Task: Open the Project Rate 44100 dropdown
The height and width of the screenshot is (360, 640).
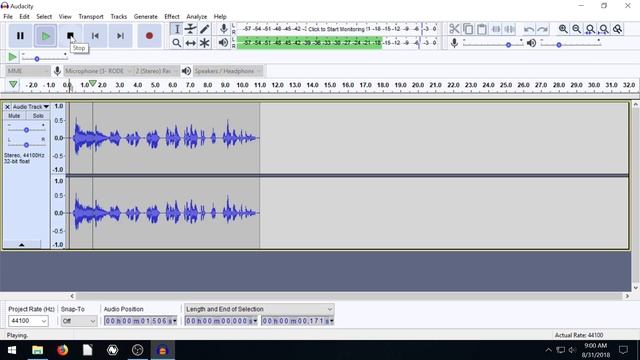Action: 28,321
